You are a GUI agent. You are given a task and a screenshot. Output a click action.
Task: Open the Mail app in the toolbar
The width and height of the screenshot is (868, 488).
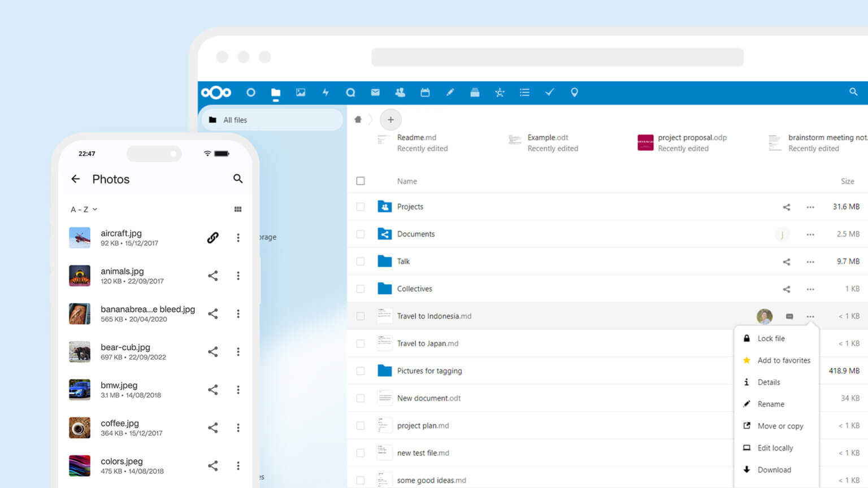coord(375,92)
